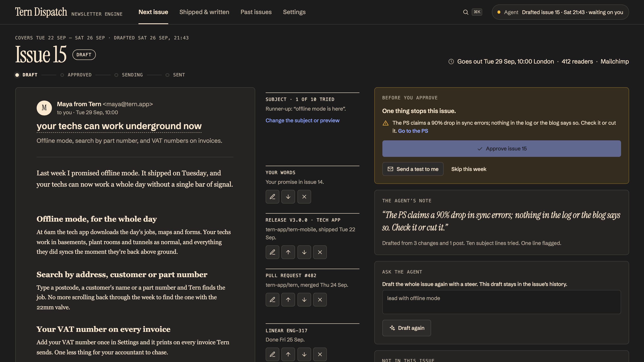Click Approve issue 15 button
This screenshot has width=644, height=362.
[501, 149]
